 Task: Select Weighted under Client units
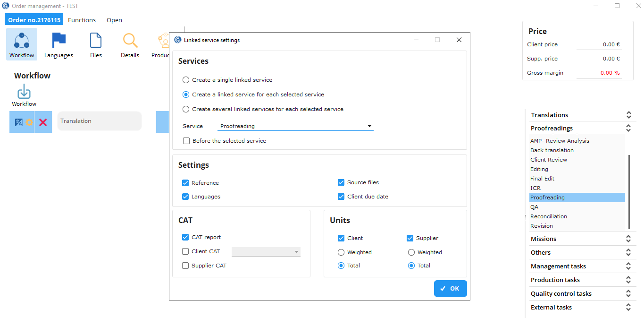[x=341, y=252]
